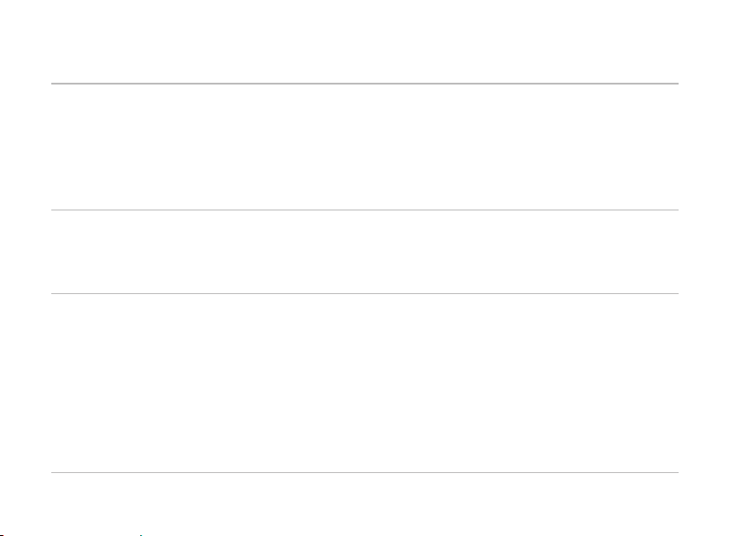Image resolution: width=756 pixels, height=536 pixels.
Task: Click the blank area below the bottom divider
Action: 365,504
